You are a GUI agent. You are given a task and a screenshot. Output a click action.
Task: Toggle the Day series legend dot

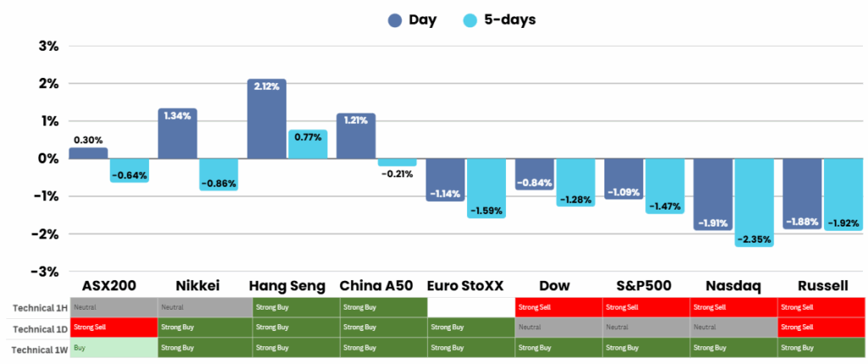click(x=395, y=21)
